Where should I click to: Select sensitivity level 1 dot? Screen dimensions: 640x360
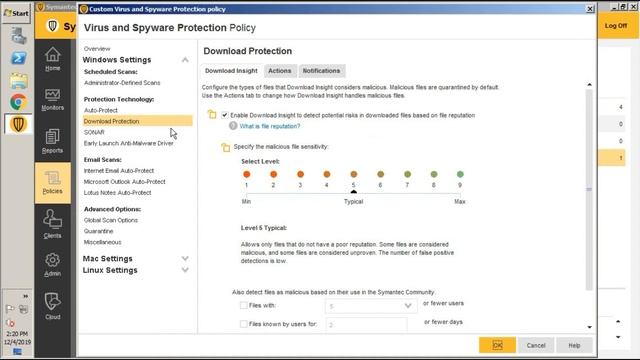pos(247,174)
